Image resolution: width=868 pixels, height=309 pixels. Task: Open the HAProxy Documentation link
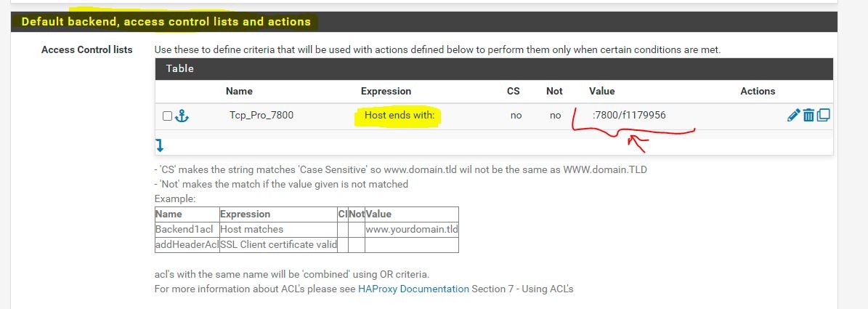[413, 289]
